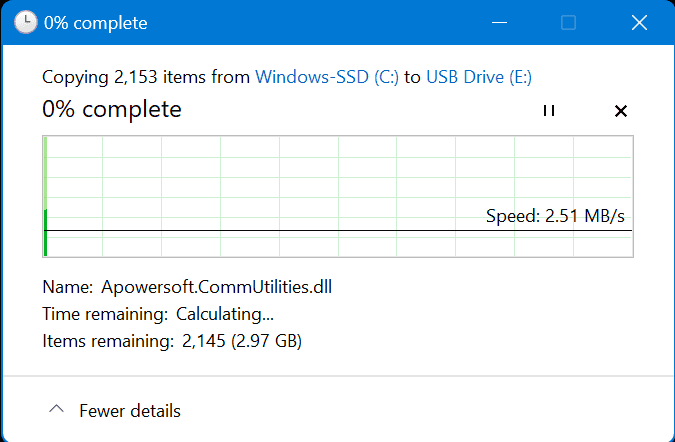Cancel the copy with the X icon

click(x=620, y=111)
